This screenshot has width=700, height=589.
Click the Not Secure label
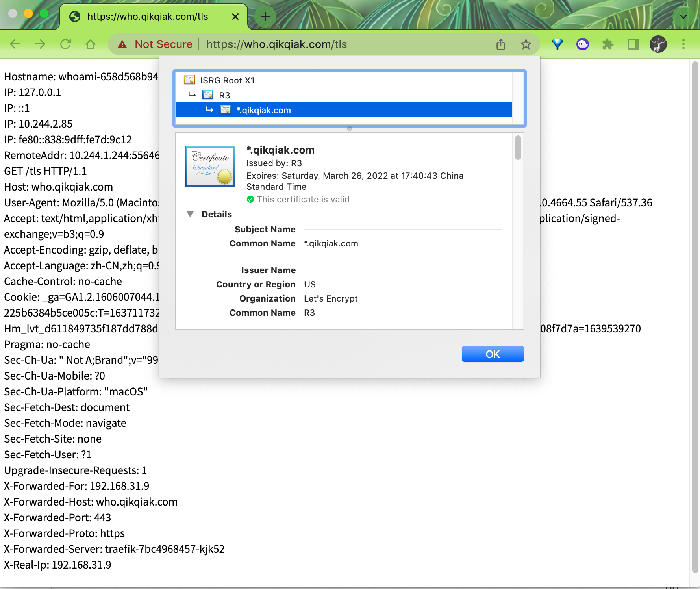[x=163, y=44]
